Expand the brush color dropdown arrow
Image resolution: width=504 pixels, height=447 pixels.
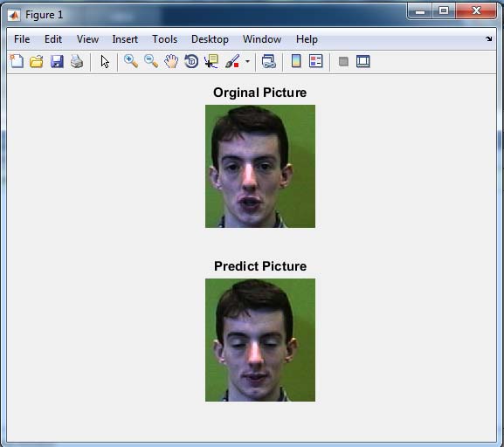[x=247, y=61]
